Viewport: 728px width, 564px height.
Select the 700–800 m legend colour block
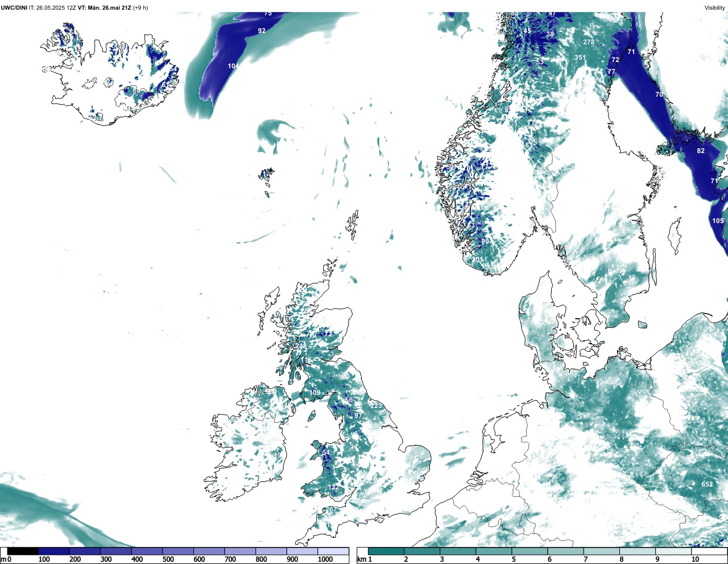tap(240, 551)
